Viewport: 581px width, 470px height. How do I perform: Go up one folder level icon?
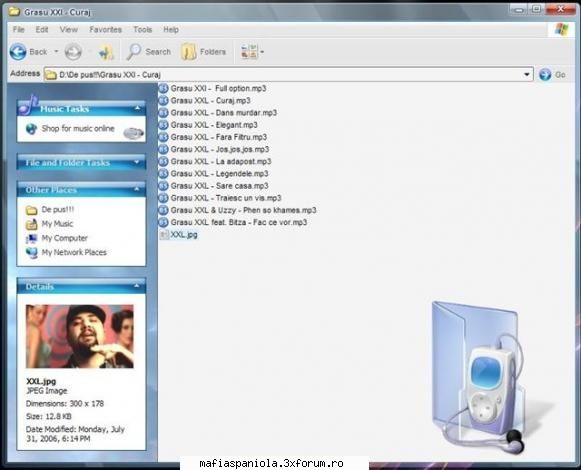(x=106, y=52)
